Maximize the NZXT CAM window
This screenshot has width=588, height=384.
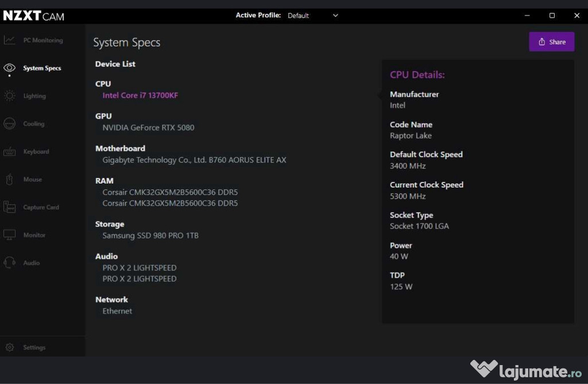click(552, 15)
